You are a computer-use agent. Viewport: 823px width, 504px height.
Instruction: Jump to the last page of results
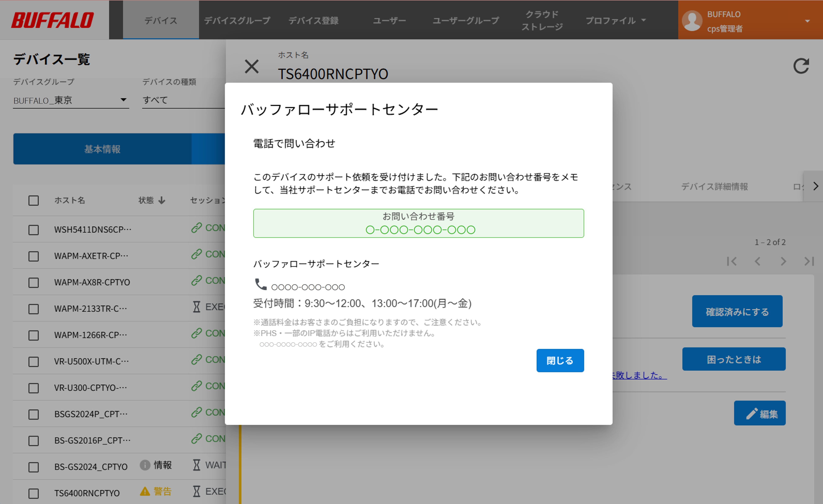pyautogui.click(x=809, y=261)
